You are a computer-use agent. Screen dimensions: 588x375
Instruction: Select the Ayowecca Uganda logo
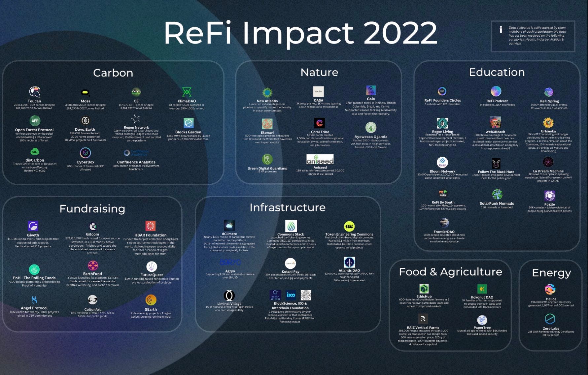pyautogui.click(x=371, y=128)
